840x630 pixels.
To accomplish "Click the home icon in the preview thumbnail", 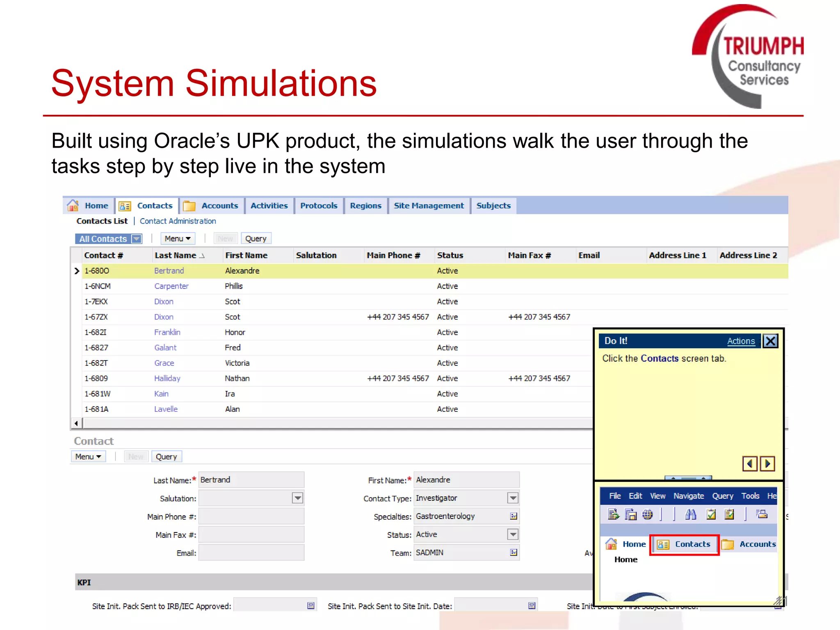I will (x=611, y=544).
